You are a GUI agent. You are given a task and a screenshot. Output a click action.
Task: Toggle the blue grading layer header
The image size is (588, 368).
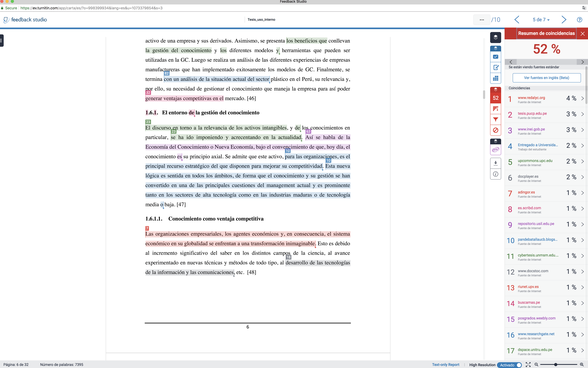click(495, 48)
